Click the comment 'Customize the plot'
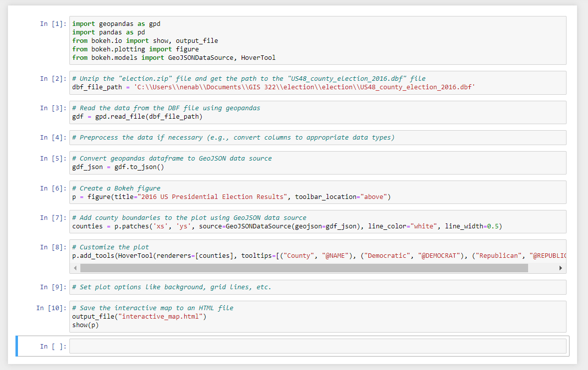The height and width of the screenshot is (370, 588). pos(110,247)
